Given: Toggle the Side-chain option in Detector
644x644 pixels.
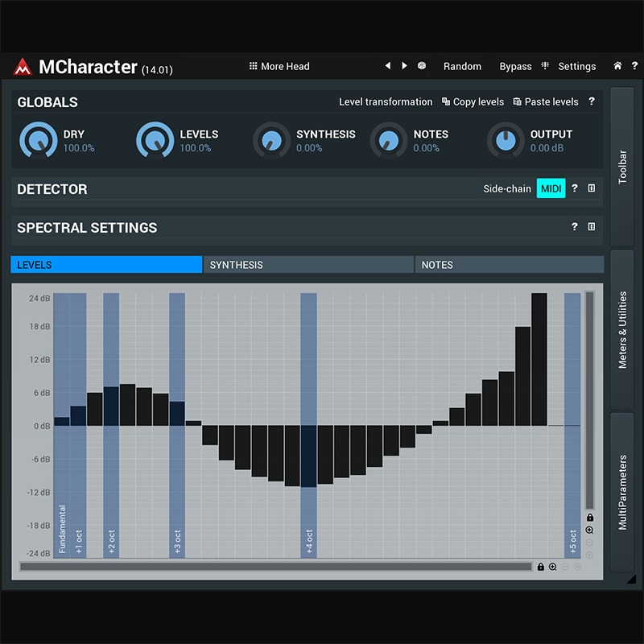Looking at the screenshot, I should [507, 188].
